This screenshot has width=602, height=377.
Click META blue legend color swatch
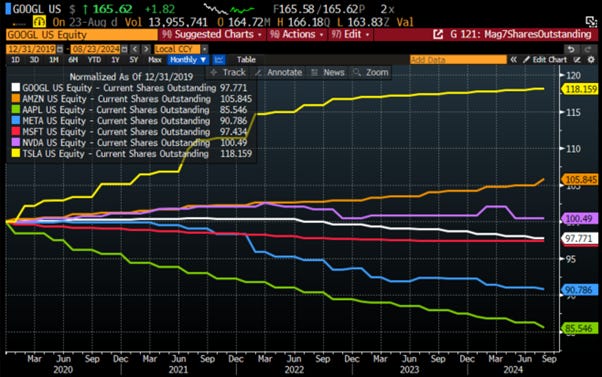click(x=16, y=121)
